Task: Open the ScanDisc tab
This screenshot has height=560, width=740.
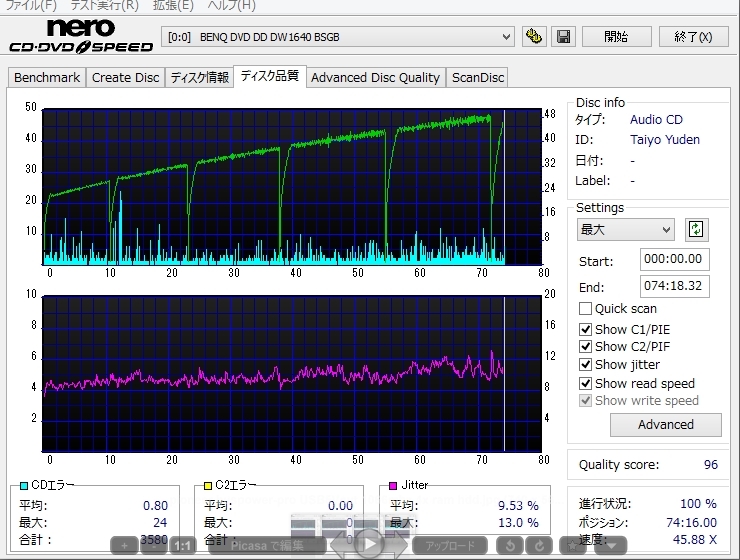Action: (478, 77)
